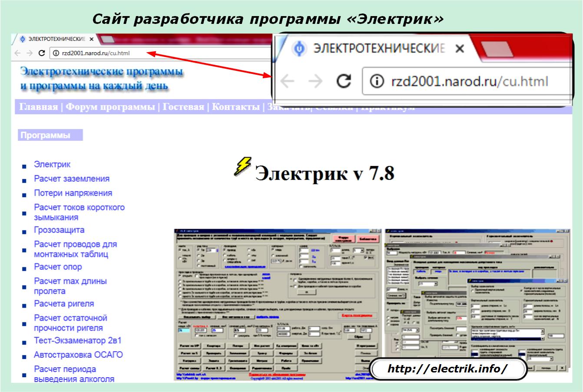Click the Автостраховка ОСАГО link

point(78,355)
